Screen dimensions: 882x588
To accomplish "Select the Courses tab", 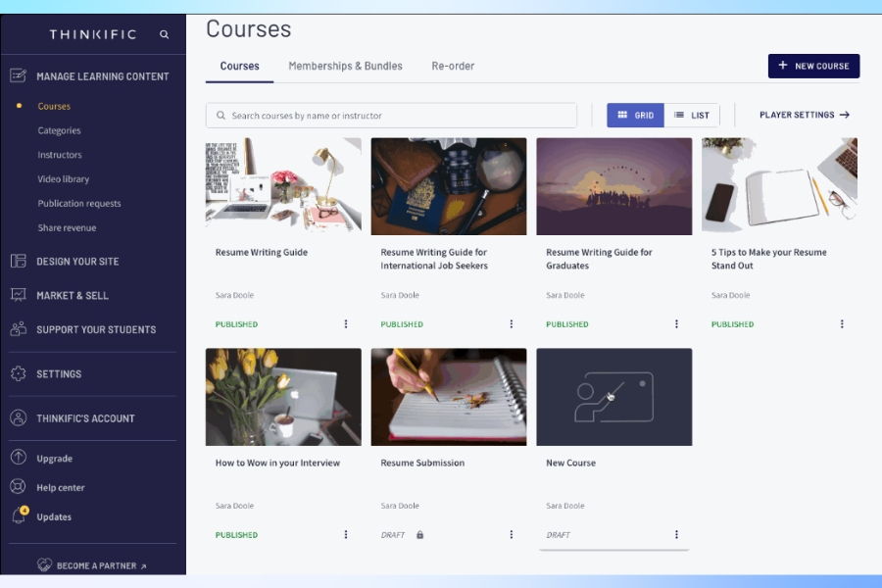I will point(240,66).
